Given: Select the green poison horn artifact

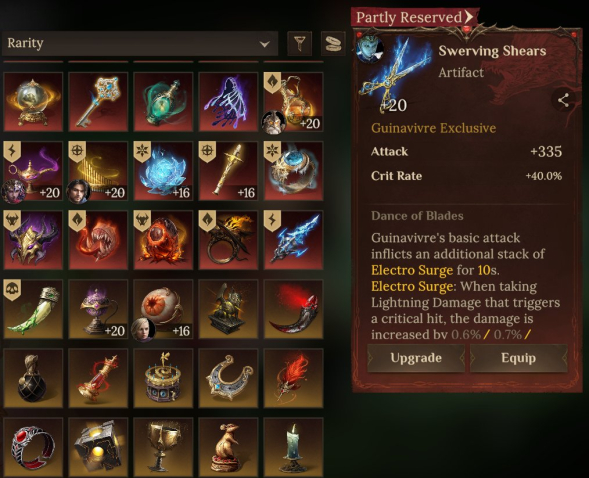Looking at the screenshot, I should 33,309.
